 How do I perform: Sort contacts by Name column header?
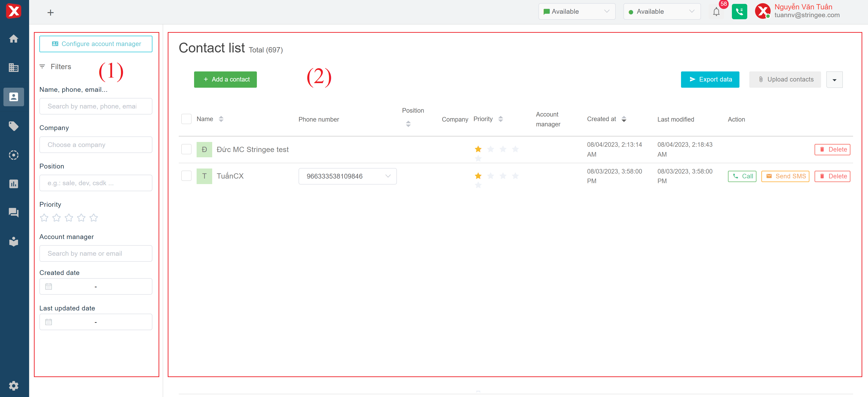221,119
